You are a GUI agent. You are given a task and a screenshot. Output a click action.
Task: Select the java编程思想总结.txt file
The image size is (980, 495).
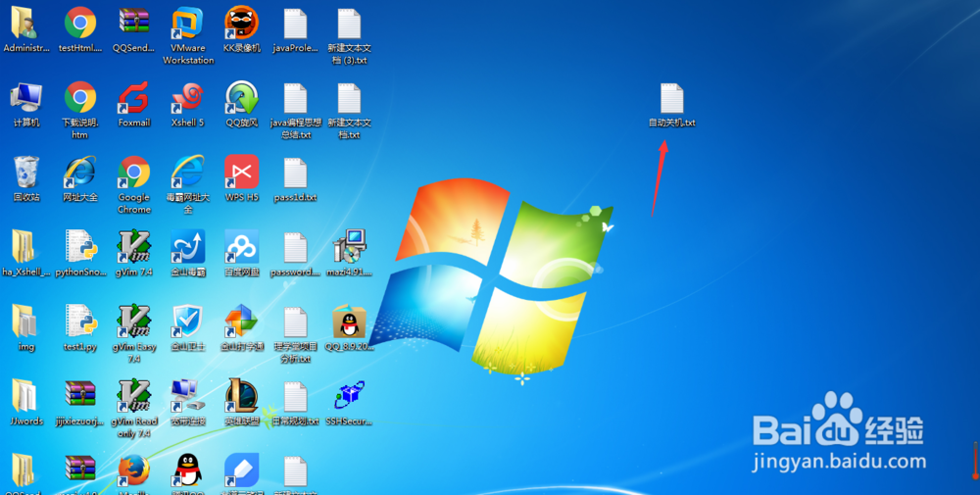point(296,111)
